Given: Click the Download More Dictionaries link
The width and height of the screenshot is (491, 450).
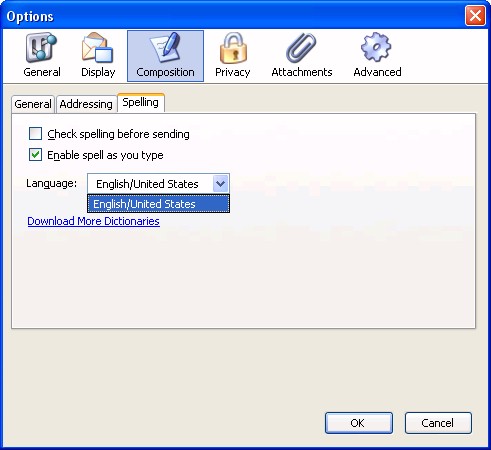Looking at the screenshot, I should click(x=93, y=221).
